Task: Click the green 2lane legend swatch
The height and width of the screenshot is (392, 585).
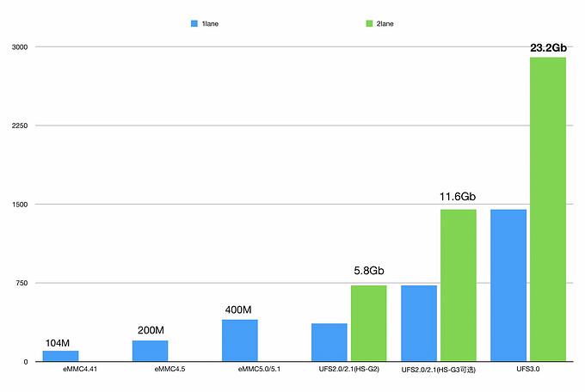Action: coord(369,23)
